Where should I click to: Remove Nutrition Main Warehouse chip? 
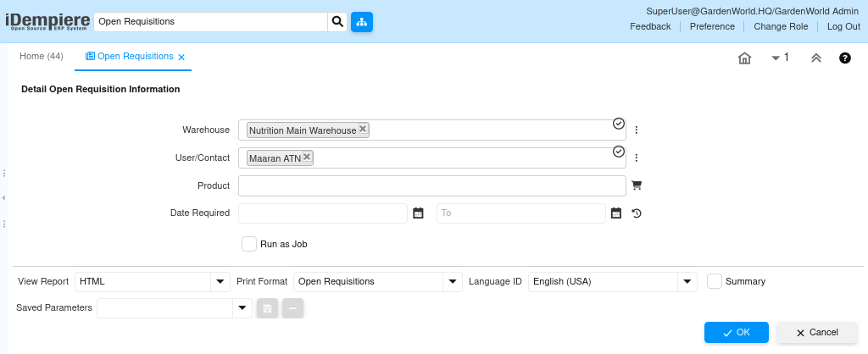pos(363,130)
